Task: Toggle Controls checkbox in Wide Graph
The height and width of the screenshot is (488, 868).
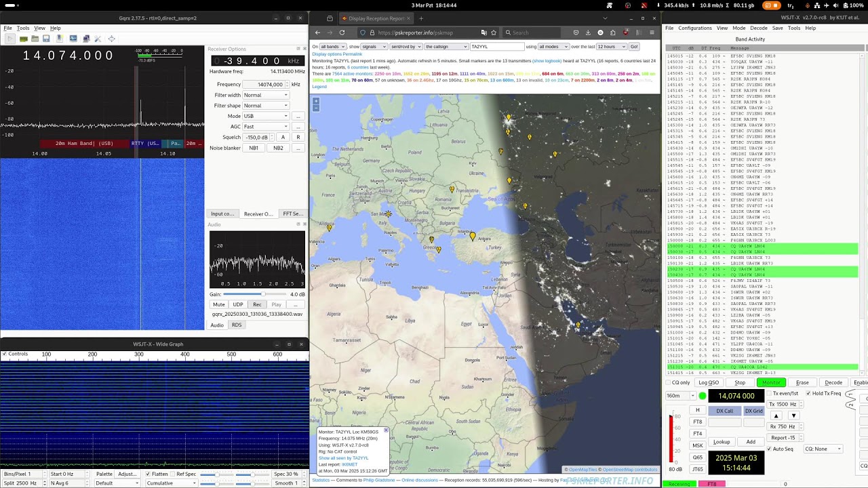Action: tap(4, 354)
